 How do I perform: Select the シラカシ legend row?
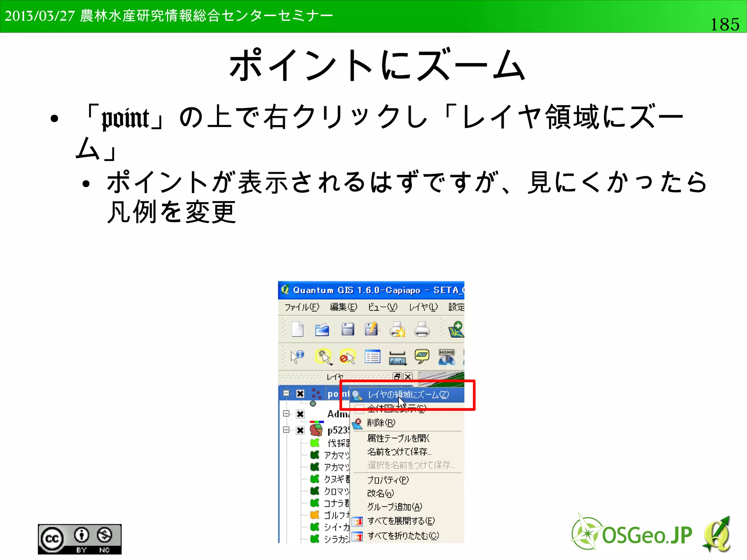coord(330,539)
